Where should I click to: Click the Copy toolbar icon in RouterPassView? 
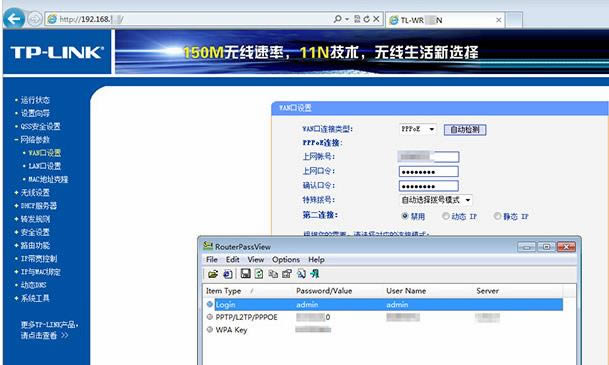(x=273, y=274)
